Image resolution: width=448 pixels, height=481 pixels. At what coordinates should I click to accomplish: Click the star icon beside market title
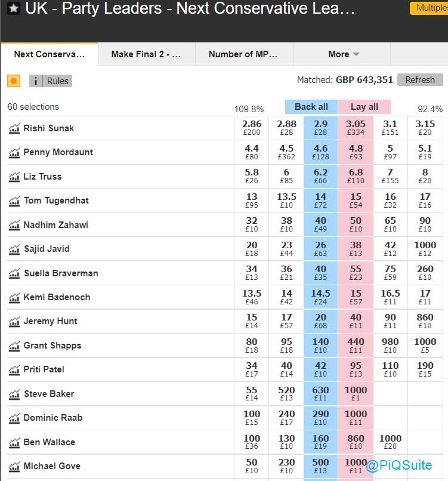14,9
